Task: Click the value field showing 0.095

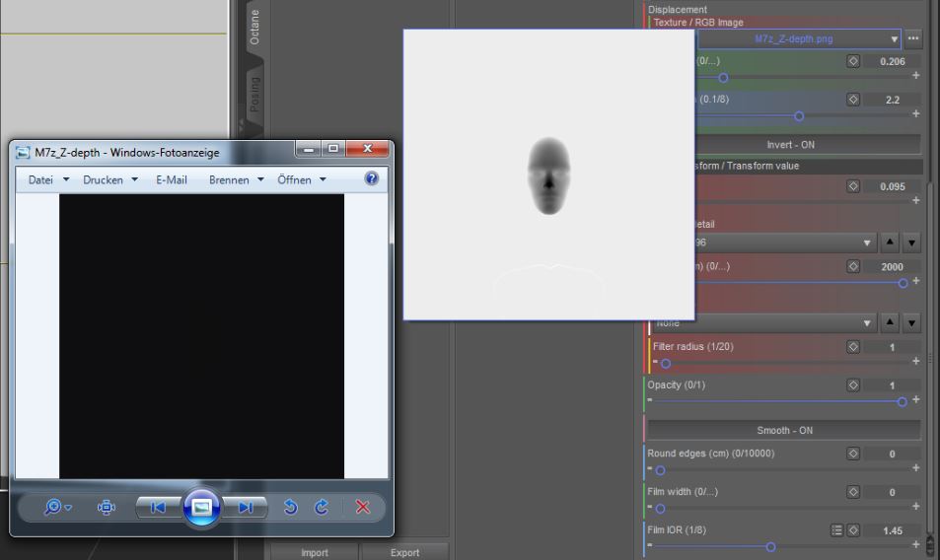Action: coord(892,187)
